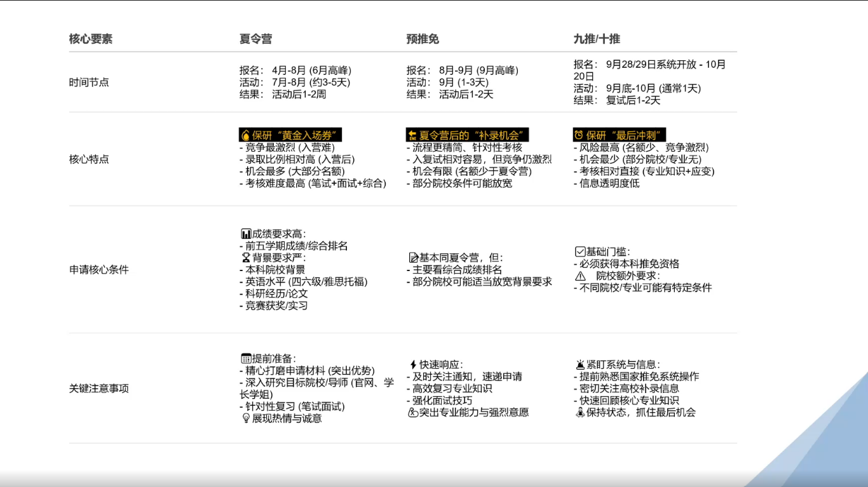868x487 pixels.
Task: Click the bar chart icon beside 成绩要求高
Action: [245, 234]
